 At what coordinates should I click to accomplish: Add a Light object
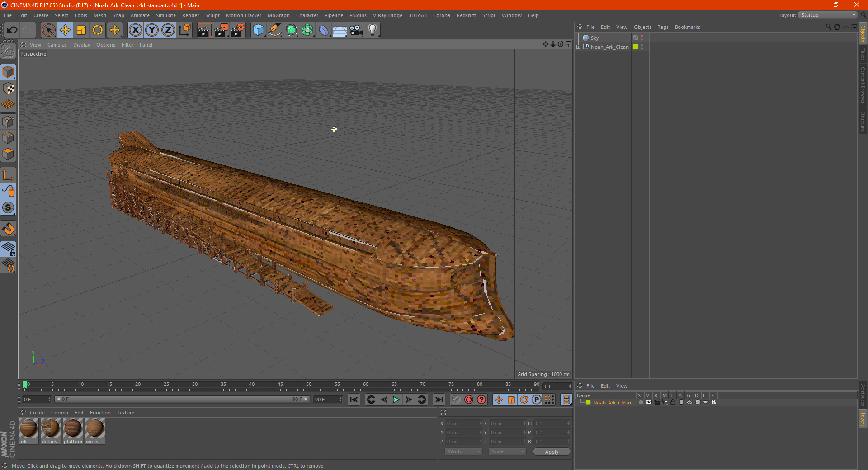click(373, 30)
